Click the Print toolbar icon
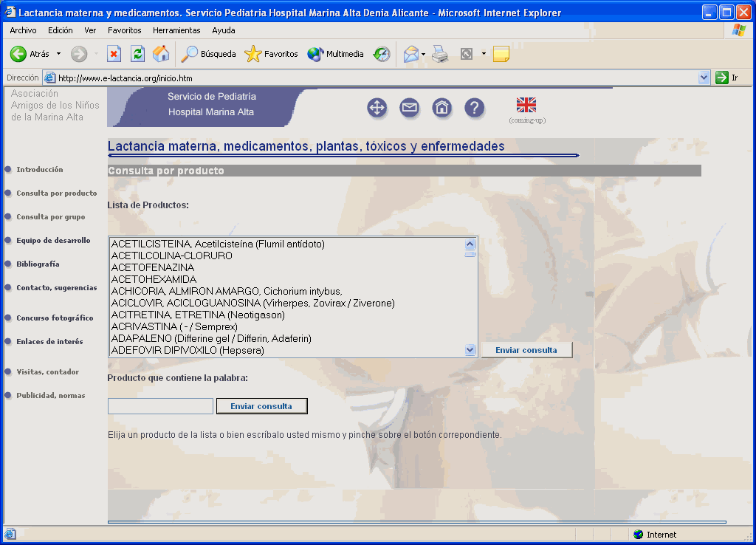The height and width of the screenshot is (545, 756). click(440, 54)
